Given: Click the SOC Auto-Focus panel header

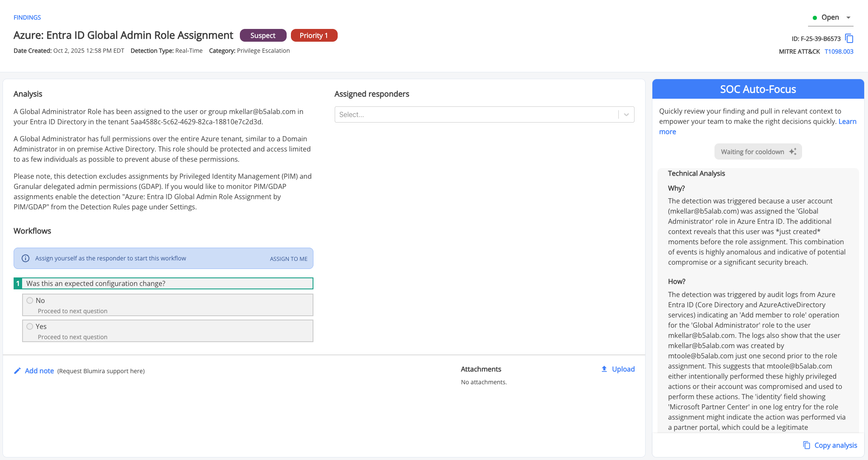Looking at the screenshot, I should (758, 89).
